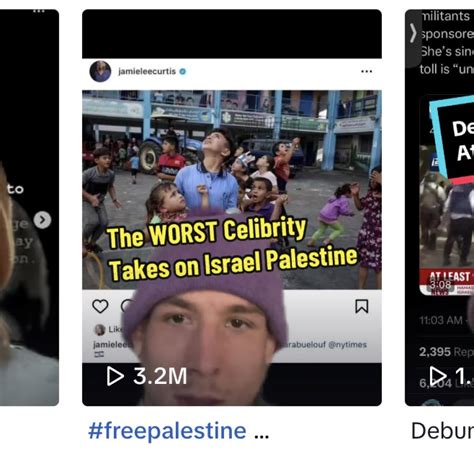This screenshot has width=474, height=463.
Task: Open three-dot menu on left video
Action: click(x=39, y=11)
